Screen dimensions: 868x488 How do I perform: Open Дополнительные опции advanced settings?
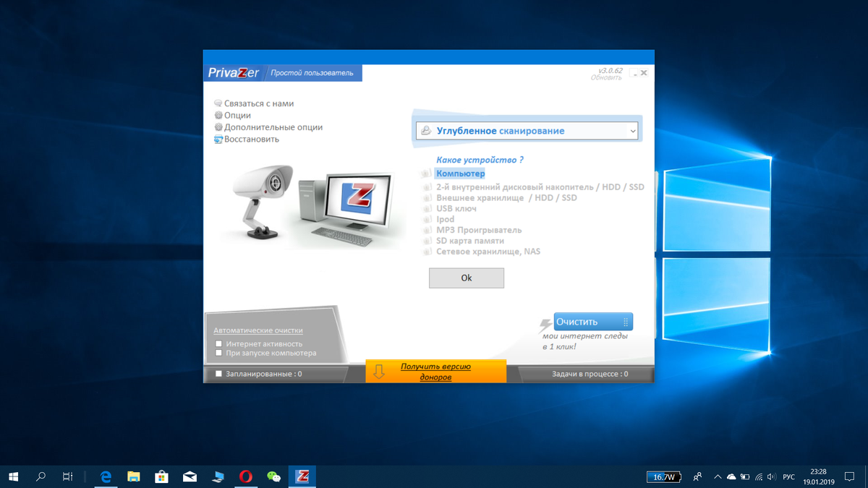point(268,127)
